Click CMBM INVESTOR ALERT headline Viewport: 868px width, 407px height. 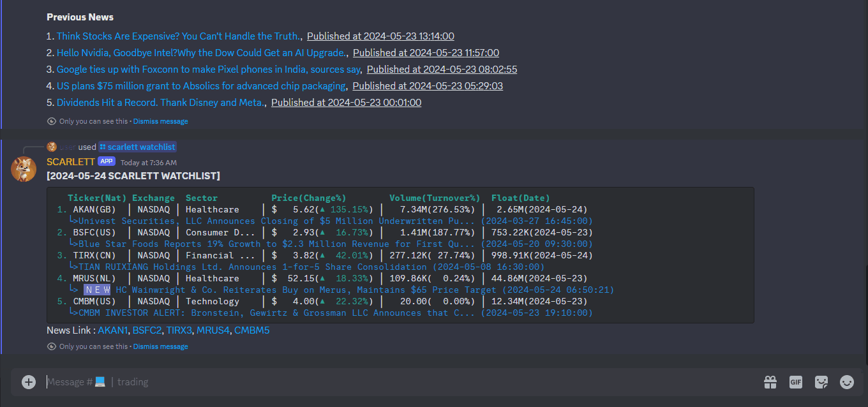tap(330, 313)
